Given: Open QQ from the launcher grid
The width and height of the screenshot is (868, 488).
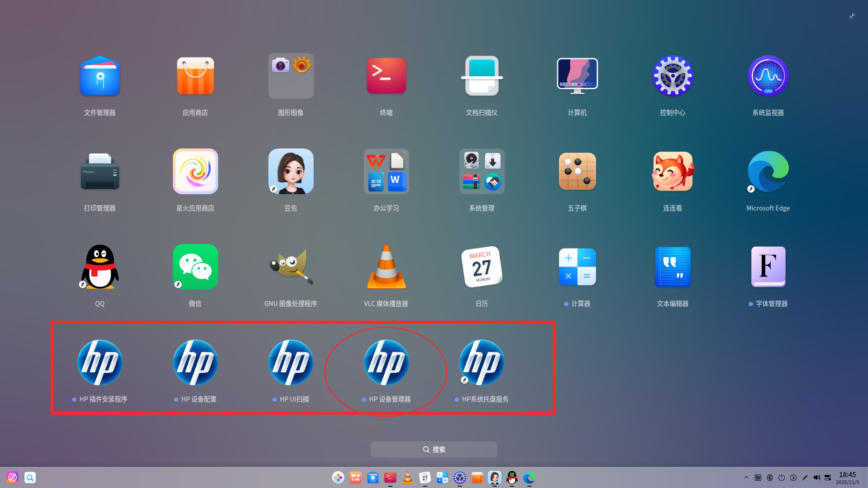Looking at the screenshot, I should point(100,267).
